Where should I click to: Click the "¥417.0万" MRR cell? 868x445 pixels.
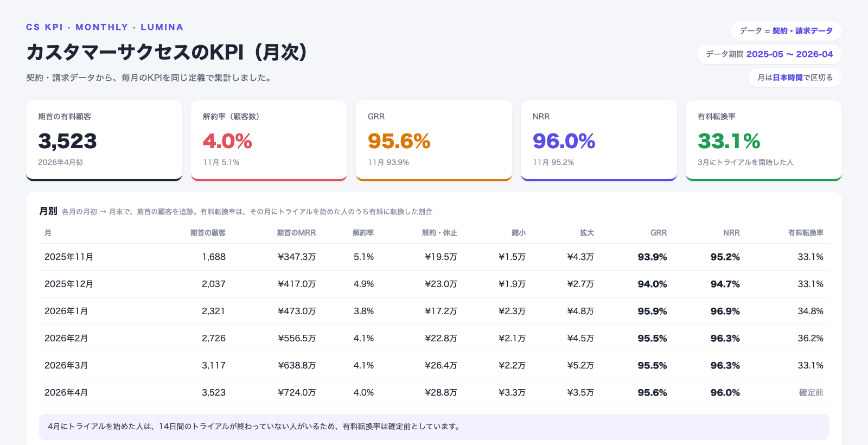pyautogui.click(x=297, y=284)
